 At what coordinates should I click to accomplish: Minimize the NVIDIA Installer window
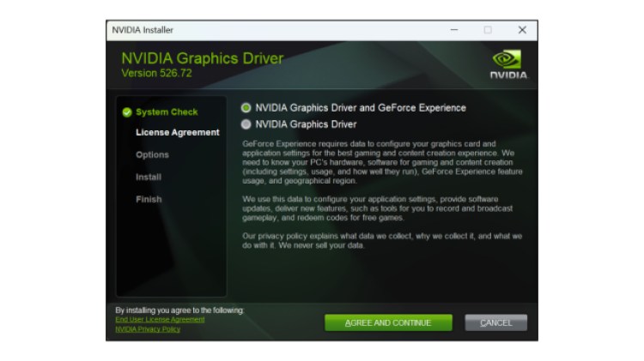[454, 30]
